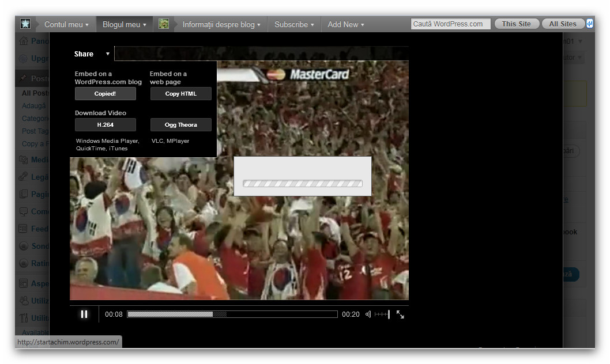Image resolution: width=610 pixels, height=364 pixels.
Task: Enter fullscreen mode for the video
Action: [400, 314]
